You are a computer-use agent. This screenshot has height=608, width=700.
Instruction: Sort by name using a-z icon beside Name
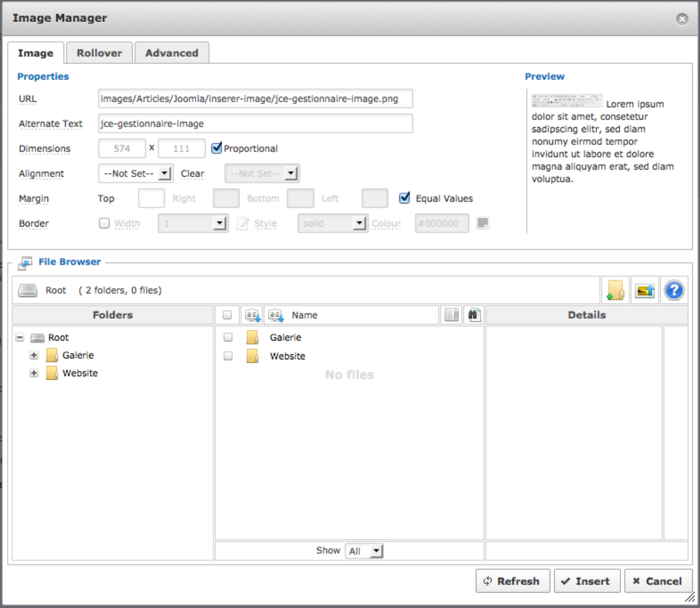275,315
